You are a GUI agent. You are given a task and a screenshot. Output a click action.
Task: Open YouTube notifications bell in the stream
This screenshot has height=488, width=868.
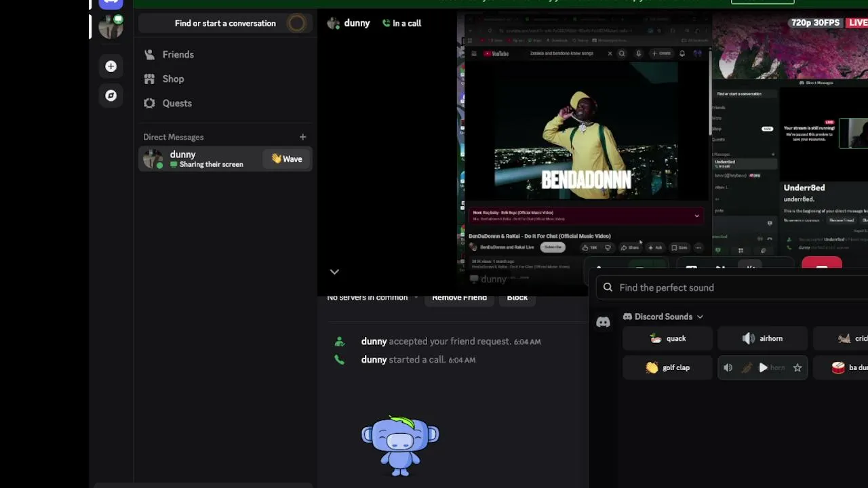click(682, 54)
